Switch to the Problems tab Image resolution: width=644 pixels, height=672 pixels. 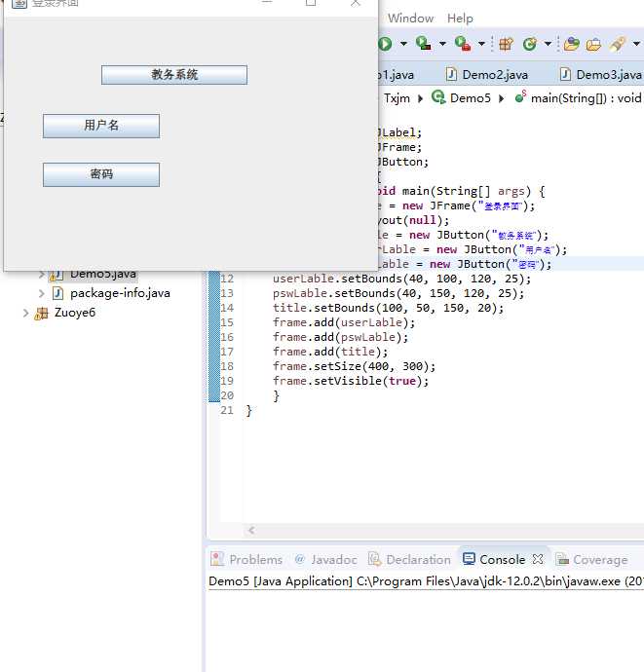click(x=246, y=559)
